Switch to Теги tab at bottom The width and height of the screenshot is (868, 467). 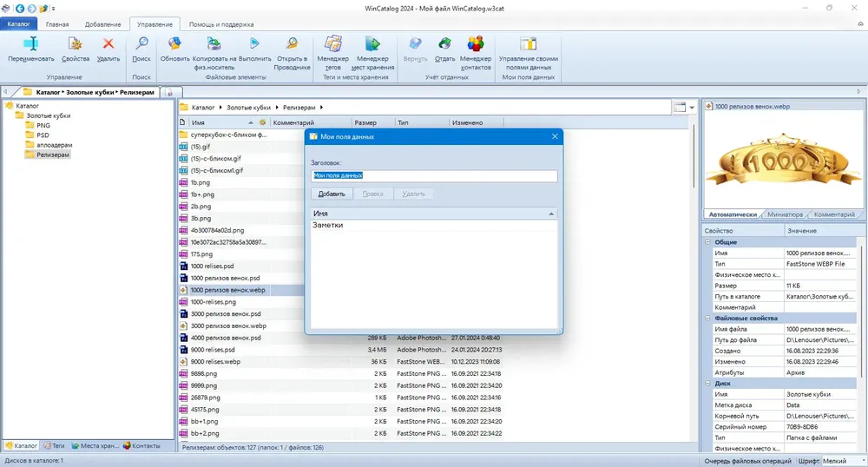54,445
